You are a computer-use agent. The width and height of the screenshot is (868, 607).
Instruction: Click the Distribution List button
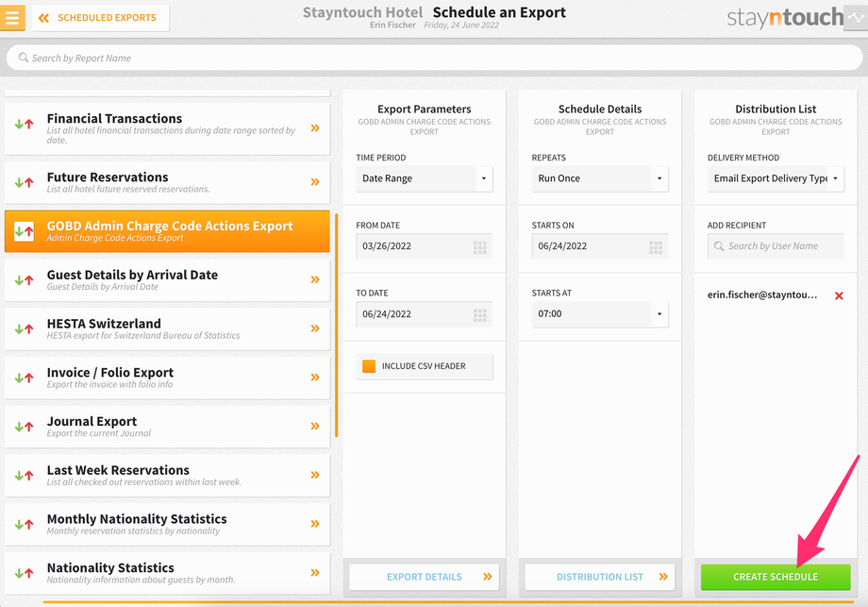click(x=600, y=577)
